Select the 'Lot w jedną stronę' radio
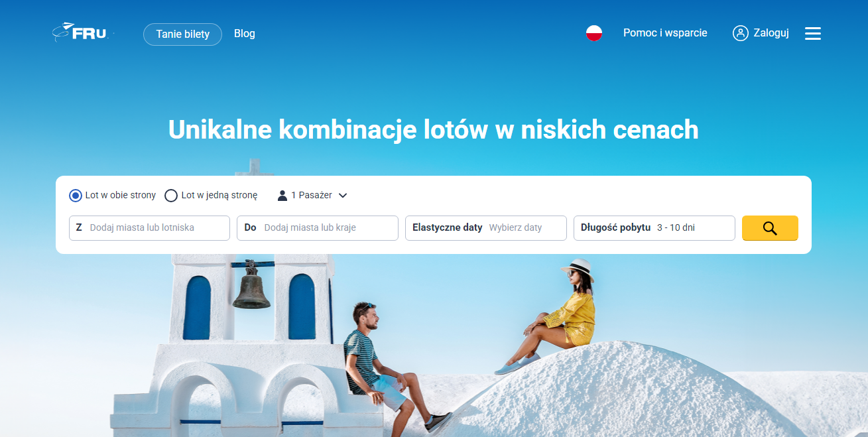The height and width of the screenshot is (437, 868). (171, 196)
